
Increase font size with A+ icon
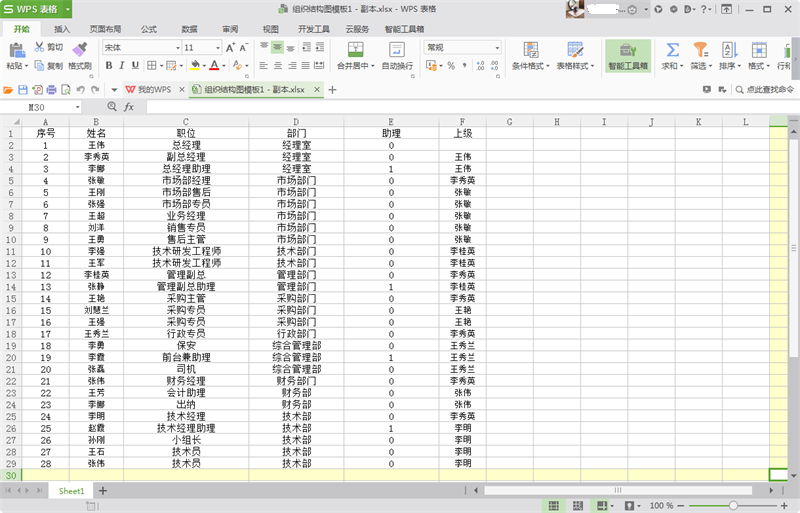coord(230,47)
